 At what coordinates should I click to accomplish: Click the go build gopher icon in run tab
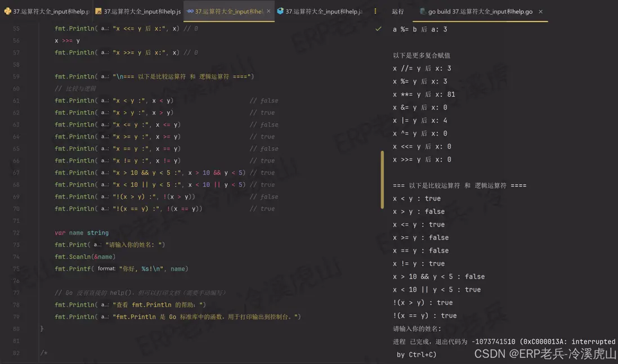[423, 11]
